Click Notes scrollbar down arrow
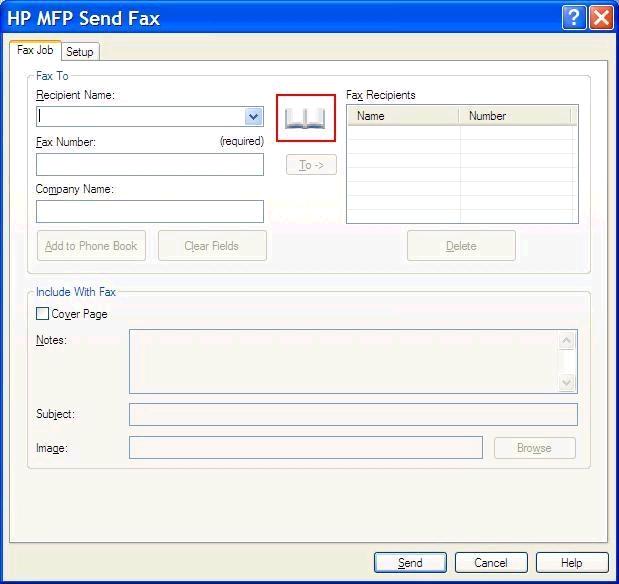 click(x=566, y=382)
